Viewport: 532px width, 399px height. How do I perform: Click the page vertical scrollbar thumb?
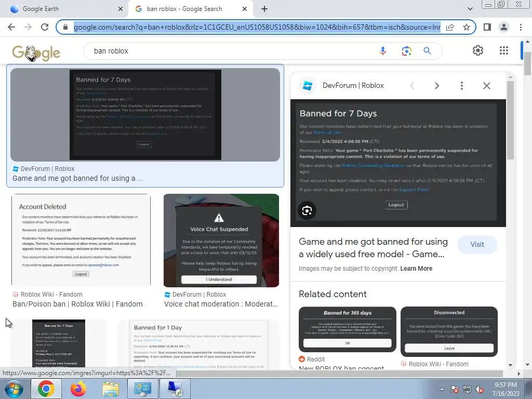pos(527,64)
